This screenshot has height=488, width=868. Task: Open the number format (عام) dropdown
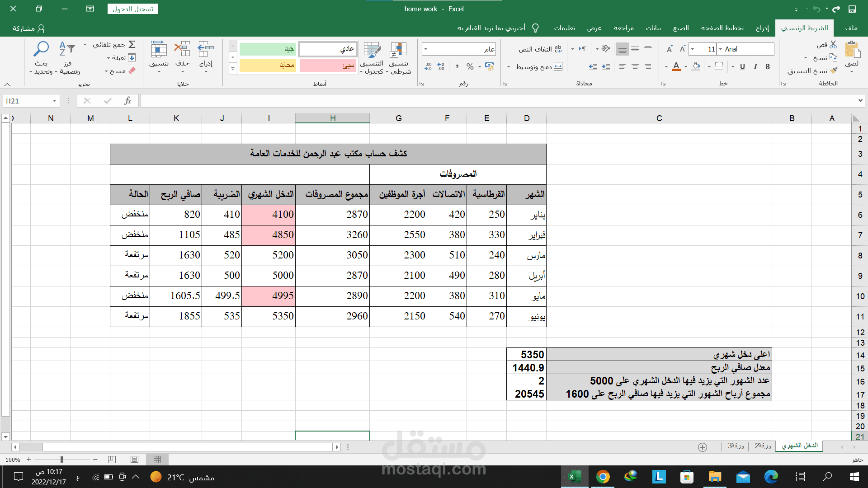pyautogui.click(x=426, y=49)
